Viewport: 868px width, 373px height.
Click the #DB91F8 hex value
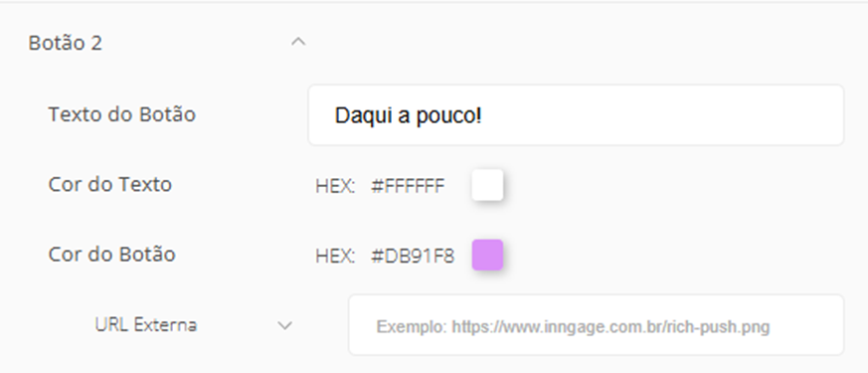413,257
